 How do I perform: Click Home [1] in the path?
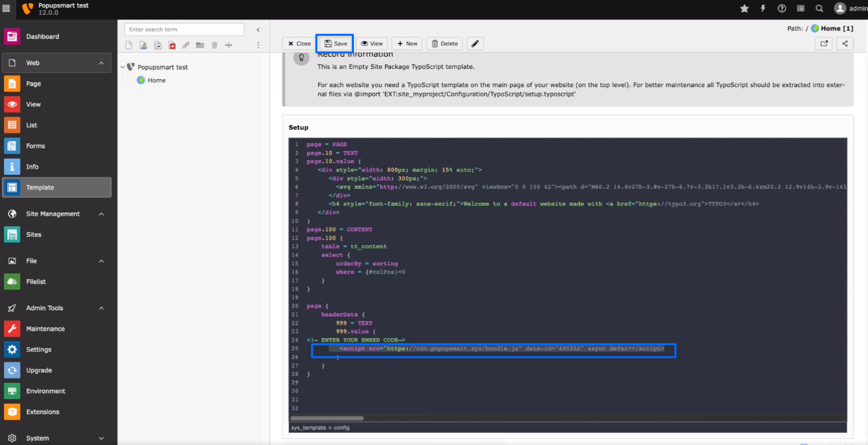click(837, 28)
